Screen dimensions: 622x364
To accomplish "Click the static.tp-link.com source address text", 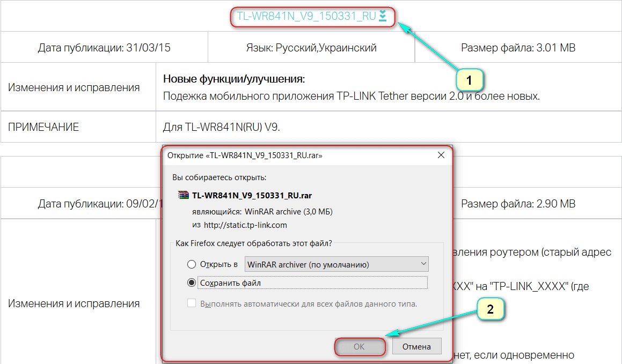I will tap(245, 225).
